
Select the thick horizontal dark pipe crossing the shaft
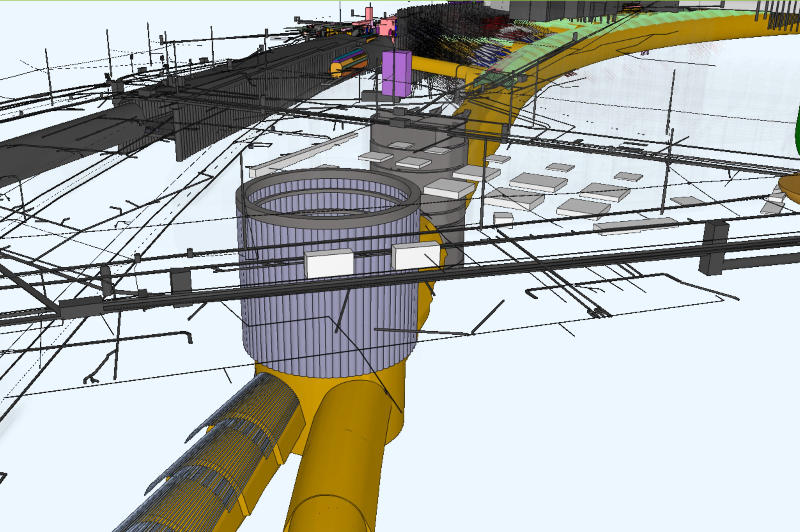(400, 276)
